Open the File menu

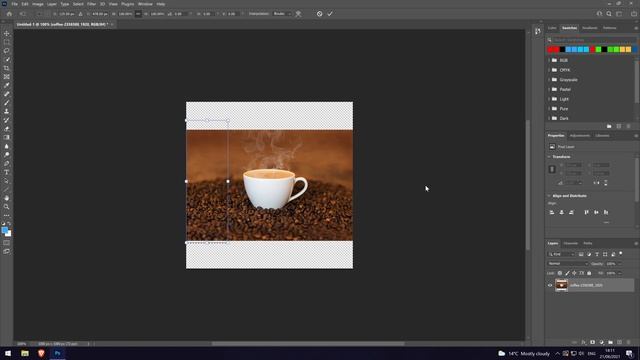(15, 4)
